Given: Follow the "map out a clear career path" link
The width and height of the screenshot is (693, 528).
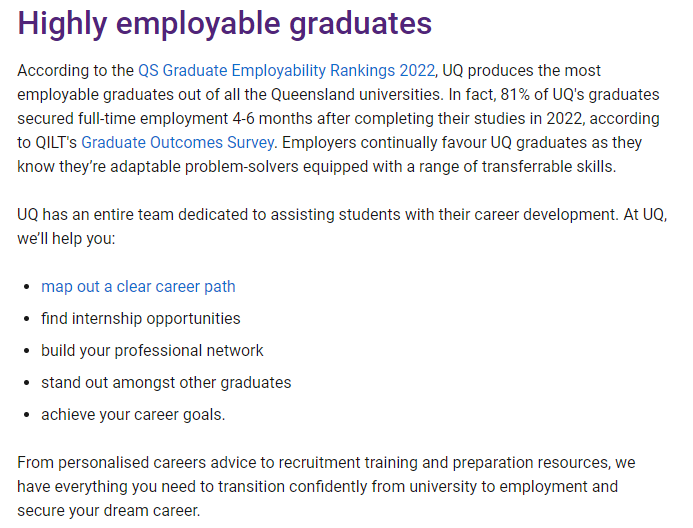Looking at the screenshot, I should pos(138,286).
